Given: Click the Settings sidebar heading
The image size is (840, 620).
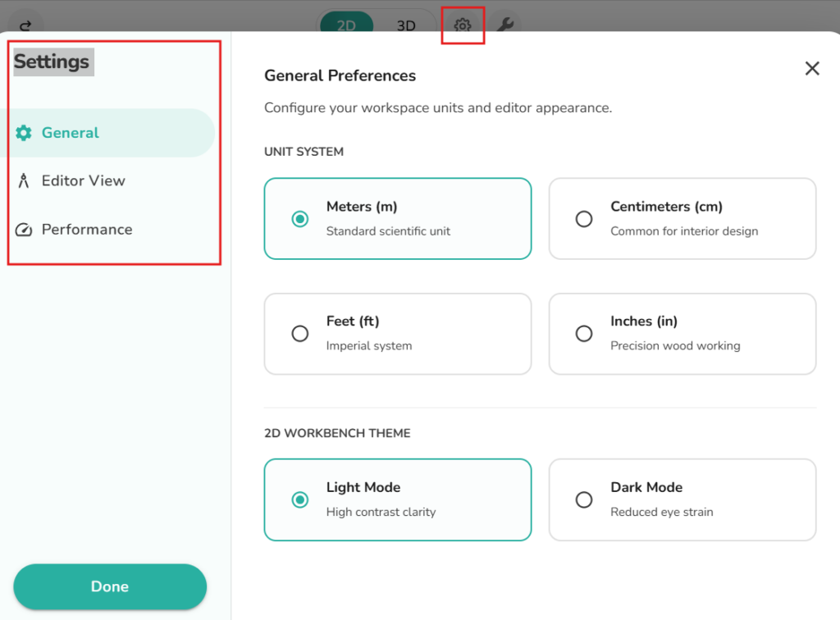Looking at the screenshot, I should coord(52,62).
